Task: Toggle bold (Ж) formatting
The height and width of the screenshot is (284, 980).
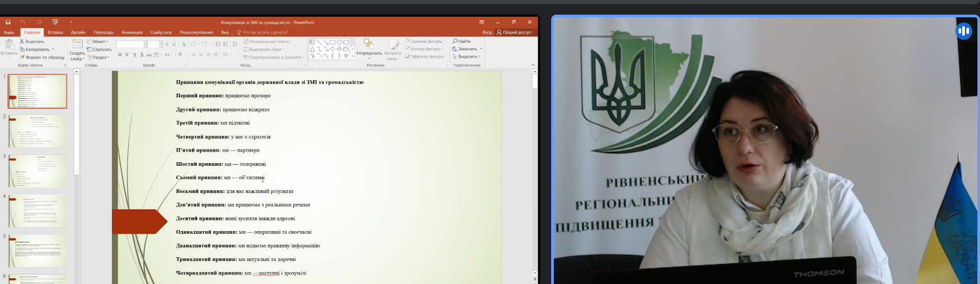Action: (x=120, y=54)
